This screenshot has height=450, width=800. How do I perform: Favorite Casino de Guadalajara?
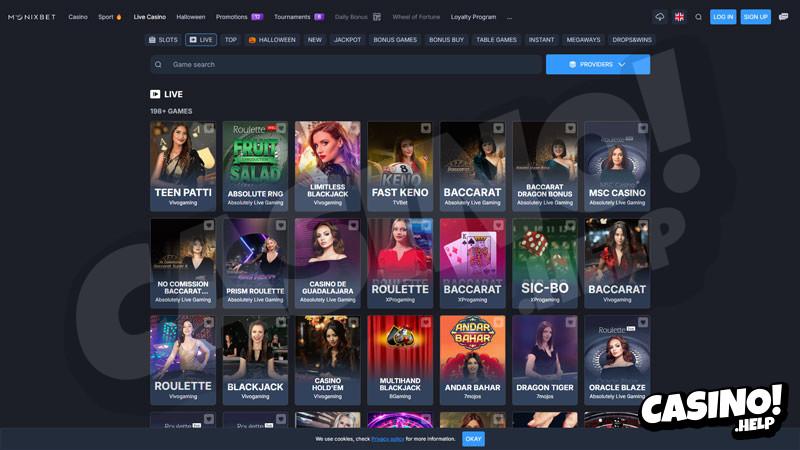[353, 225]
